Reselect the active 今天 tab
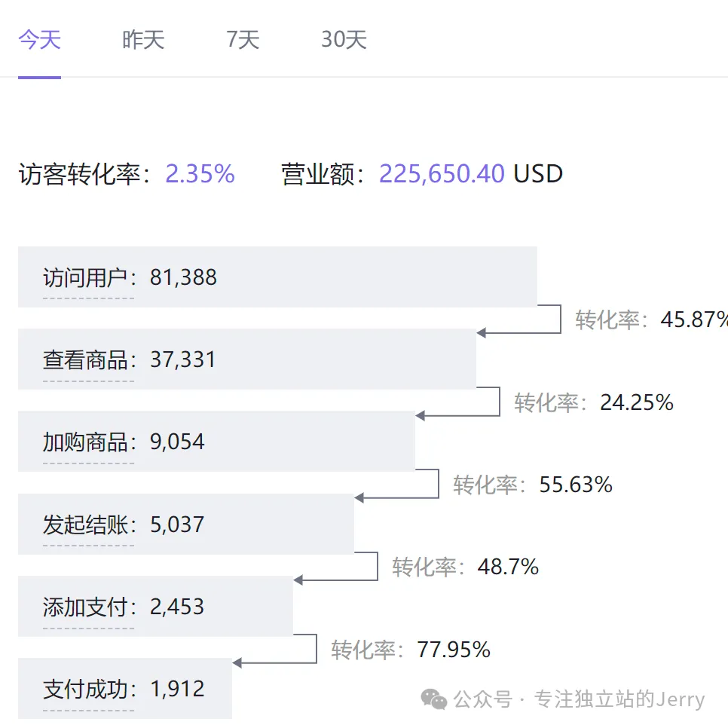Image resolution: width=728 pixels, height=728 pixels. click(x=38, y=39)
